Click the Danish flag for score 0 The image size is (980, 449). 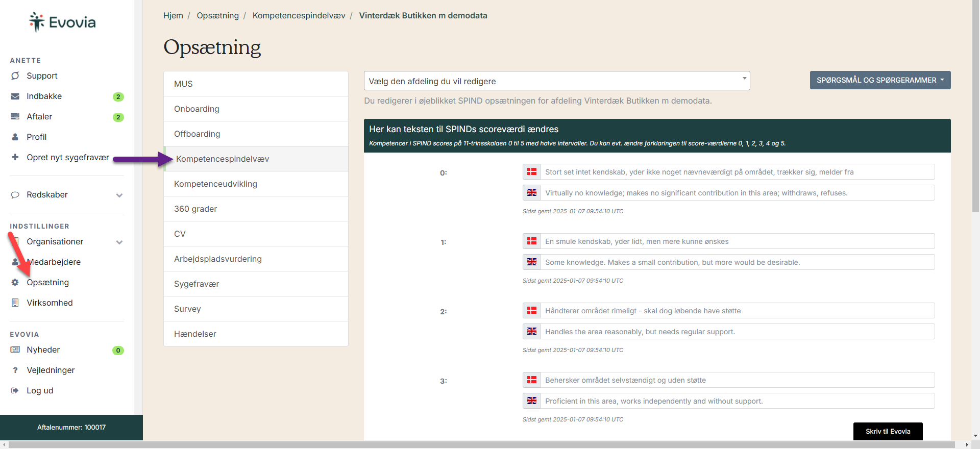532,172
